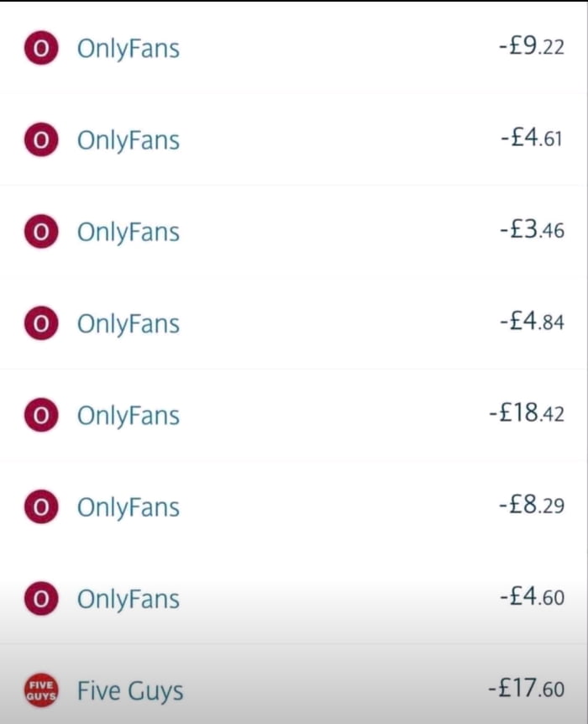Click the Five Guys logo icon
The image size is (588, 724).
coord(40,691)
